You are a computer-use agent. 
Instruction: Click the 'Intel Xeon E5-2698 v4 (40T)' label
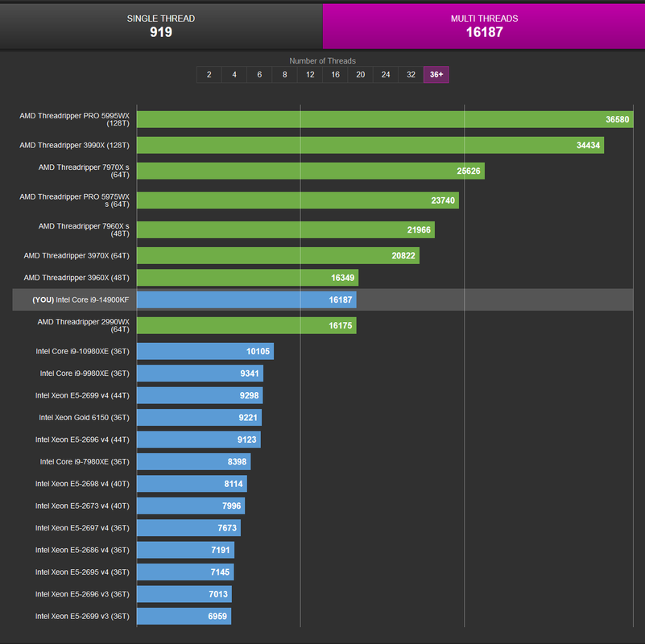click(82, 484)
